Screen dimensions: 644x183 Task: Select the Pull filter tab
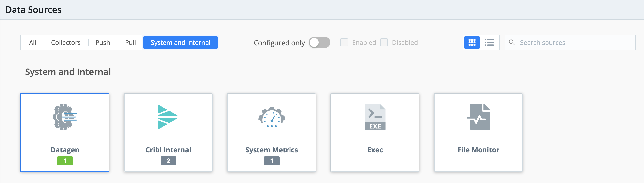[130, 42]
